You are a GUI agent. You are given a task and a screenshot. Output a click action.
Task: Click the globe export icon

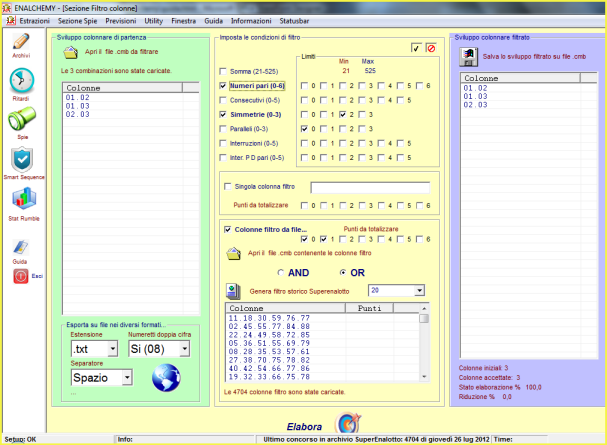(166, 378)
